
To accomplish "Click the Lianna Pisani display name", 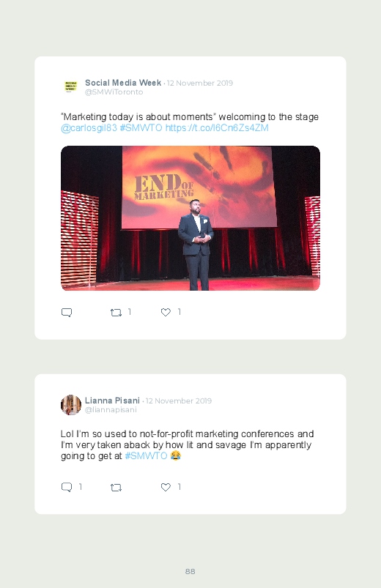I will 112,401.
